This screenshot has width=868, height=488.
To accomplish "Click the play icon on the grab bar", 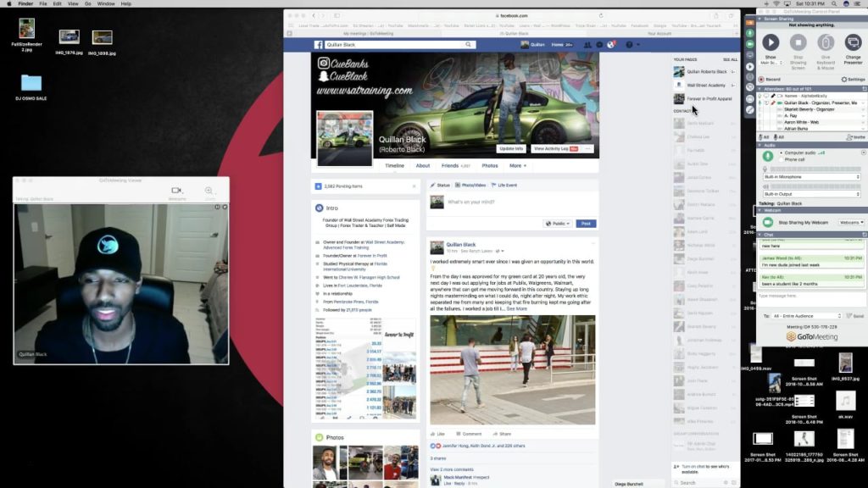I will pyautogui.click(x=750, y=67).
